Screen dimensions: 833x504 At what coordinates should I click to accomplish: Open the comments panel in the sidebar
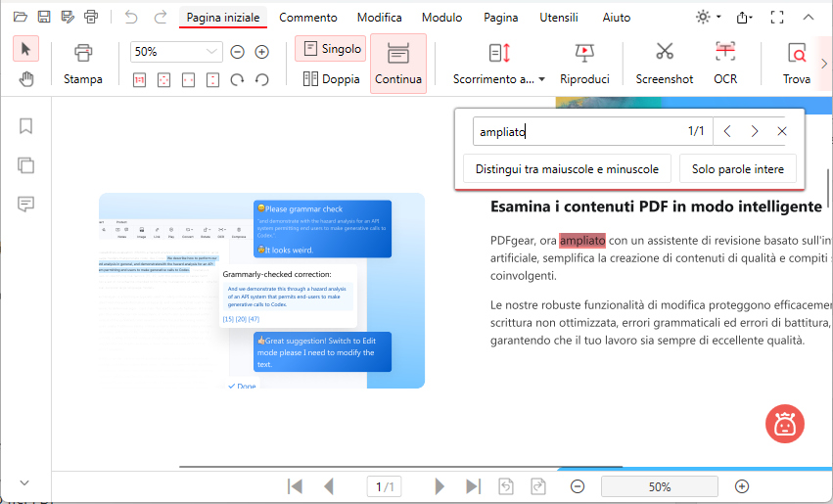coord(25,204)
